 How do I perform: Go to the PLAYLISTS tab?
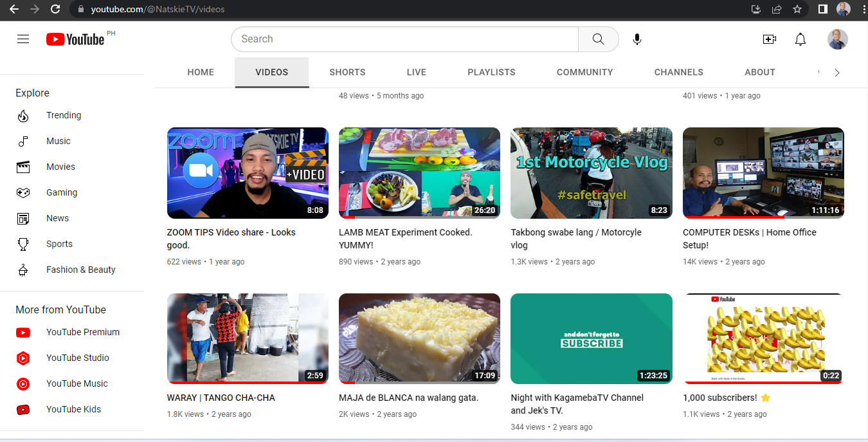pyautogui.click(x=491, y=73)
